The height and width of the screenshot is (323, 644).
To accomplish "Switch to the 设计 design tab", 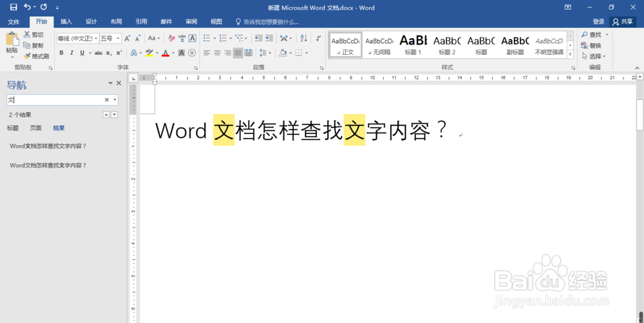I will point(91,22).
